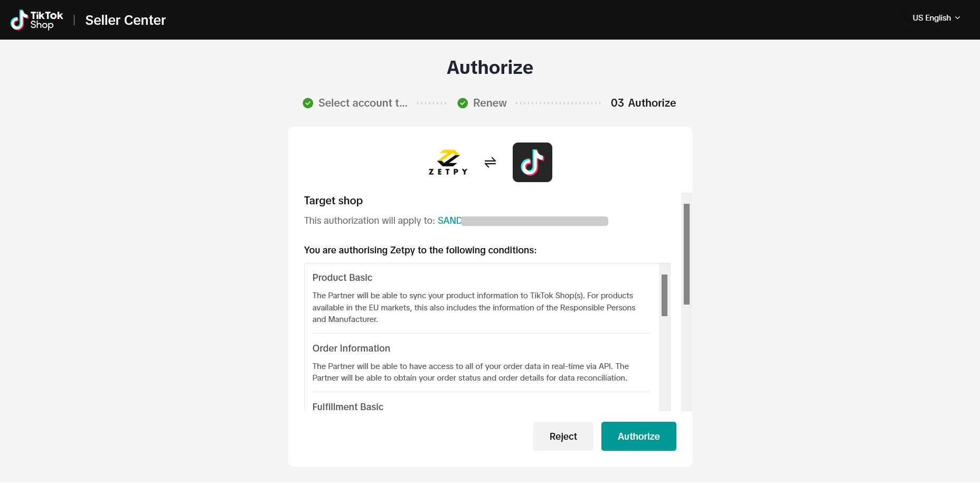The image size is (980, 483).
Task: Select the 03 Authorize step
Action: coord(643,103)
